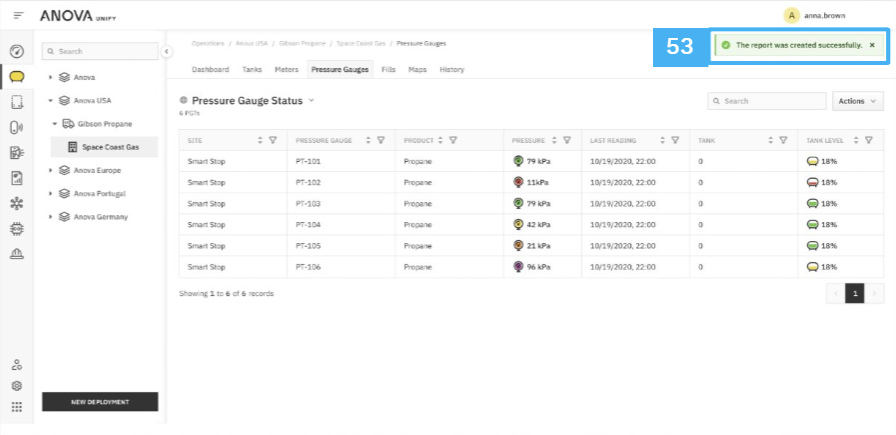Dismiss the report created notification
The width and height of the screenshot is (896, 435).
pyautogui.click(x=872, y=45)
